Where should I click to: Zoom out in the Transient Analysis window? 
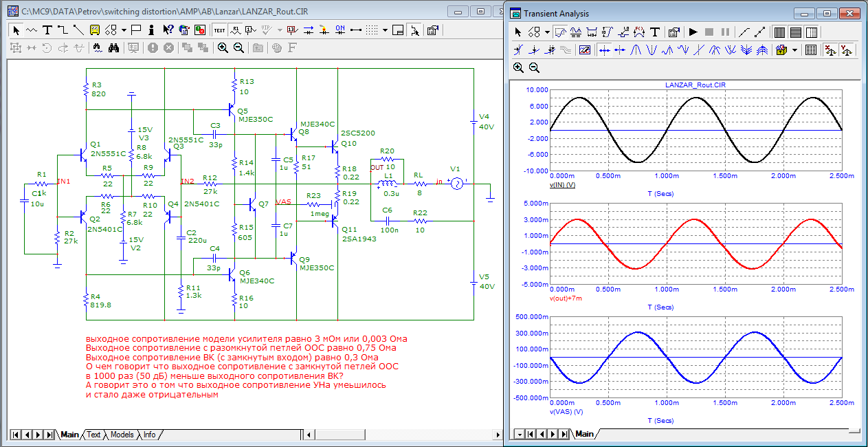pos(534,67)
